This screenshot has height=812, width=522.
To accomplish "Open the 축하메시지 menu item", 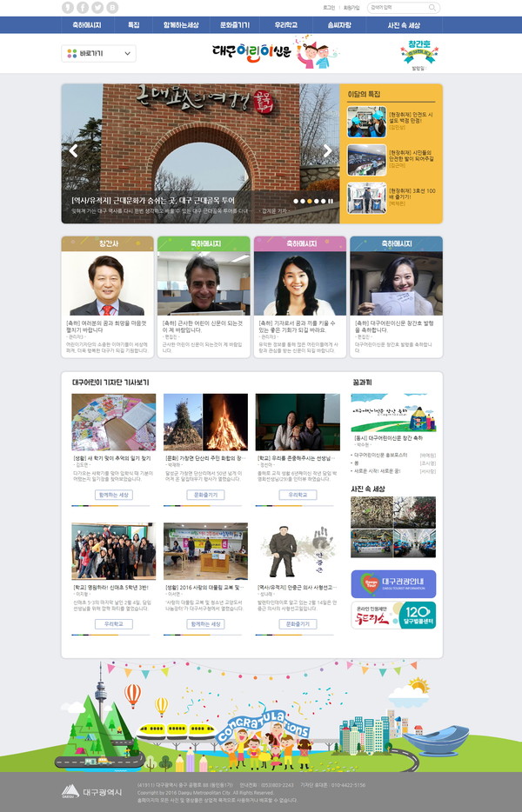I will pyautogui.click(x=86, y=25).
